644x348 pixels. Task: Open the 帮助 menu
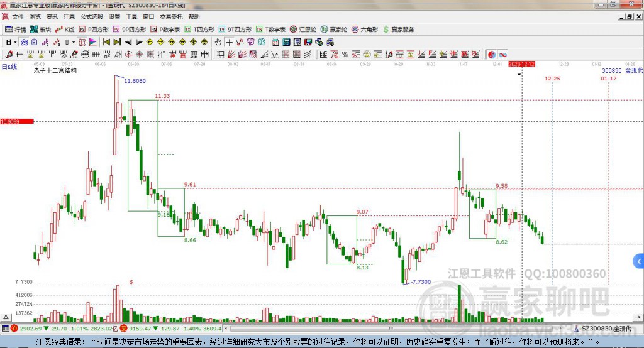point(194,17)
